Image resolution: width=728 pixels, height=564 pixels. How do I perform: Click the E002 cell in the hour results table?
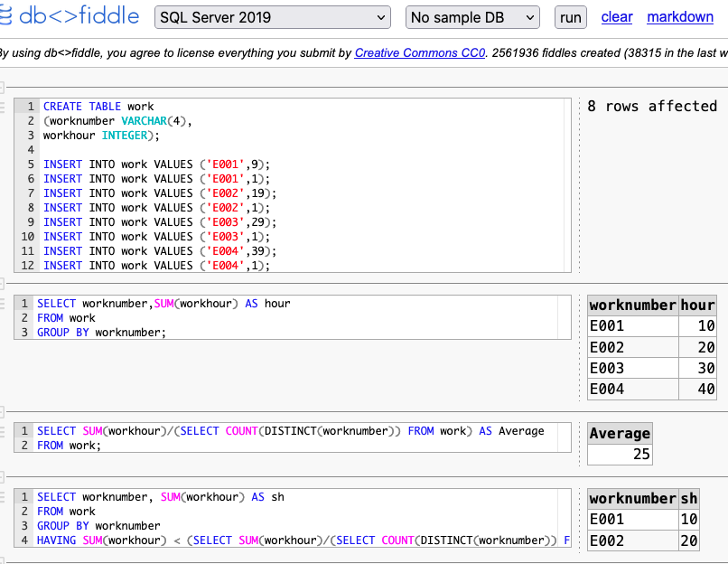pyautogui.click(x=633, y=347)
